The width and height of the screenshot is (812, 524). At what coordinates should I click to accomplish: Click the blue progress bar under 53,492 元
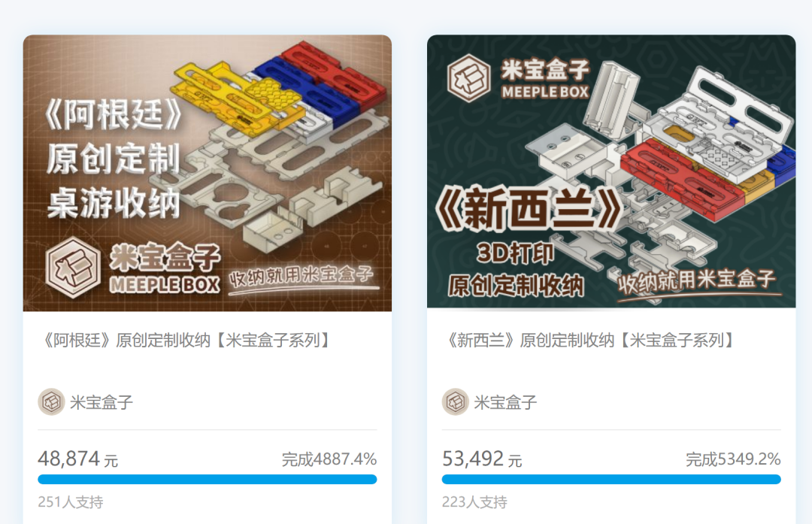[x=611, y=480]
